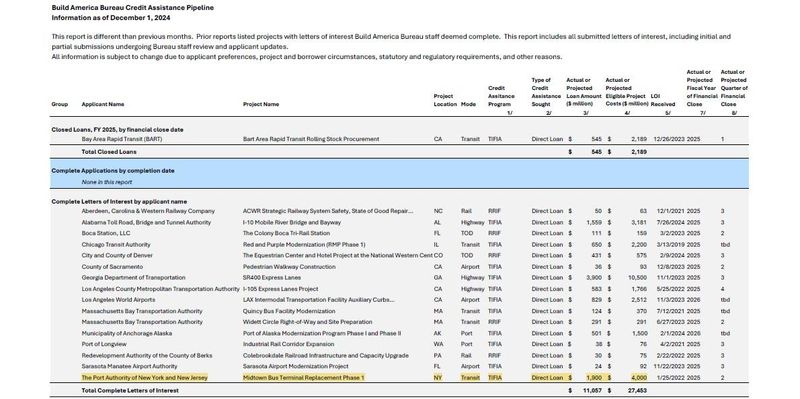Click 'Sarasota Manatee Airport Authority' cell
800x399 pixels.
tap(129, 366)
